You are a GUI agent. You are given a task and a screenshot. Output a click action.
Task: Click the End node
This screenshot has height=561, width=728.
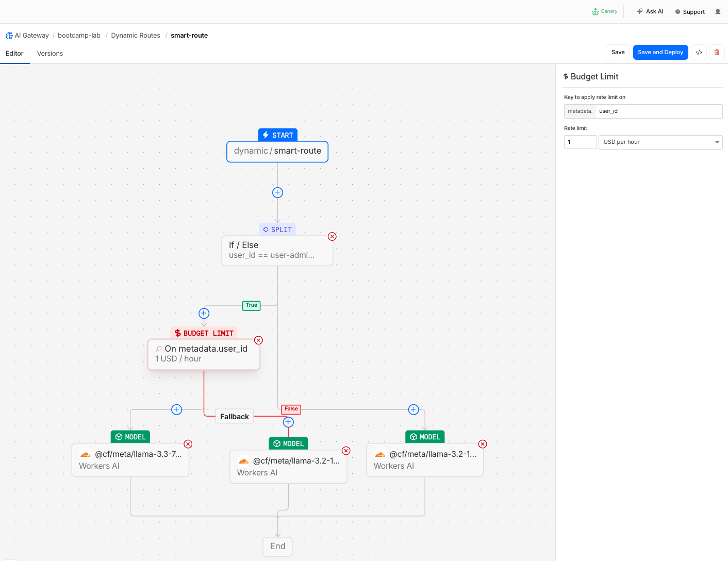[277, 547]
